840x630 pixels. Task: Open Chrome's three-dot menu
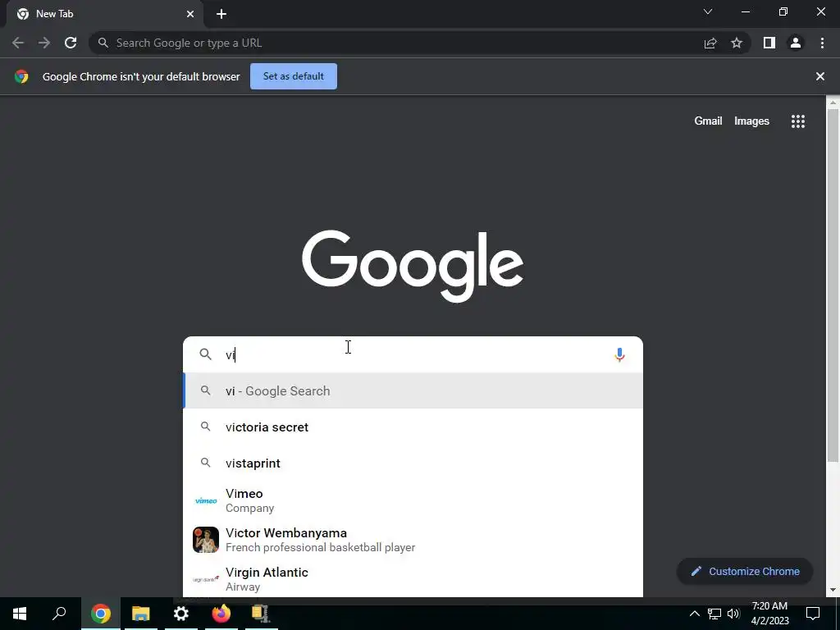pos(822,43)
